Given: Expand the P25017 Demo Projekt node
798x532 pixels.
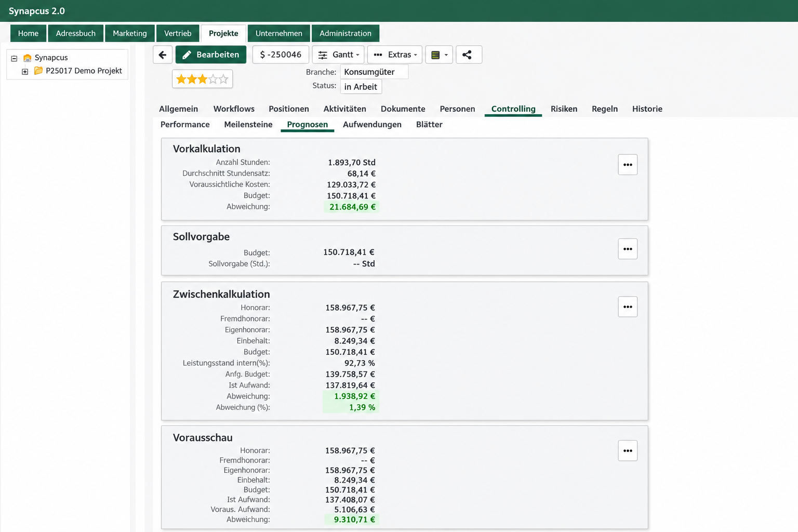Looking at the screenshot, I should tap(25, 72).
